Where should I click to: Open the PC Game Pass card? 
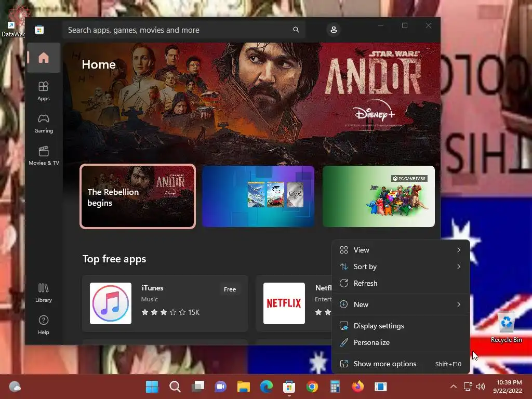(379, 196)
